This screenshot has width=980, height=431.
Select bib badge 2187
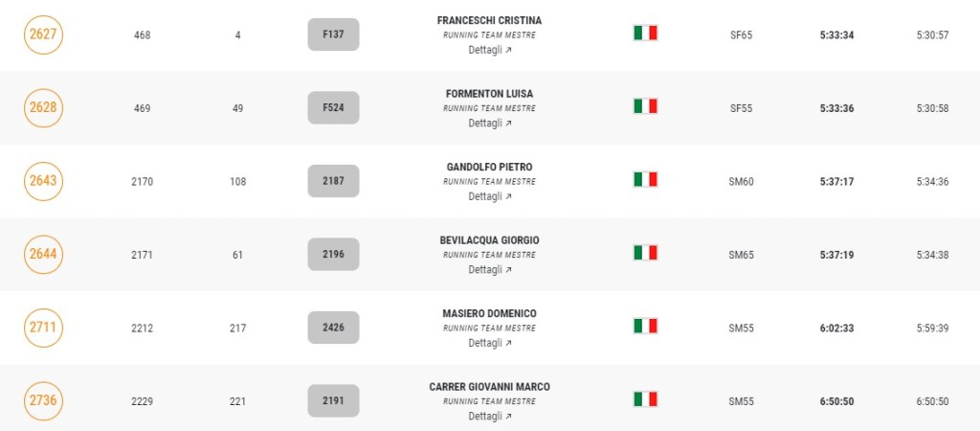click(333, 181)
